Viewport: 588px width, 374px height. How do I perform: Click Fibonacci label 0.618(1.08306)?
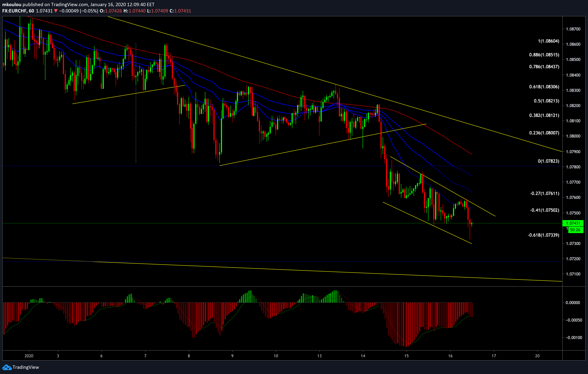[544, 87]
